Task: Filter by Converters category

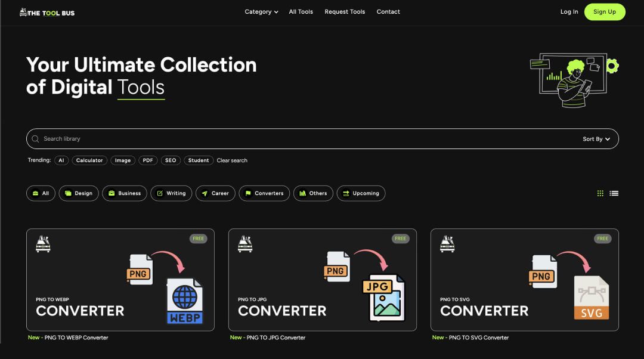Action: coord(264,193)
